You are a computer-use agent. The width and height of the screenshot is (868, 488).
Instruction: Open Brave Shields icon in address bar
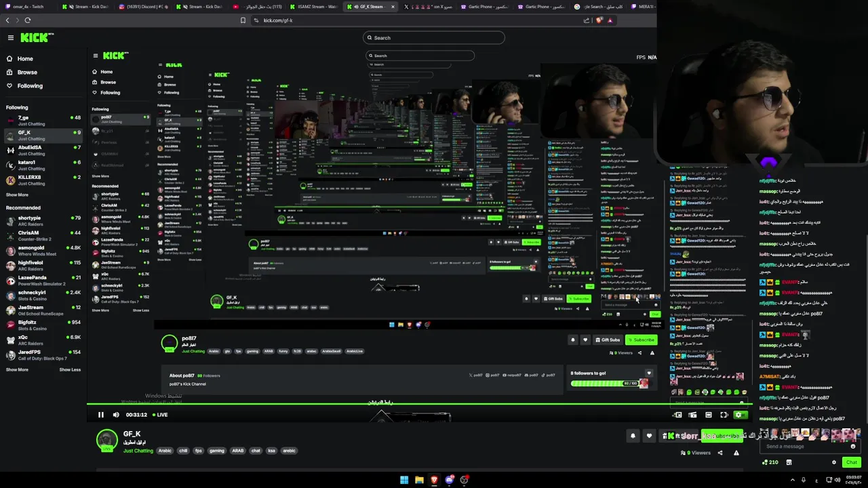[599, 20]
